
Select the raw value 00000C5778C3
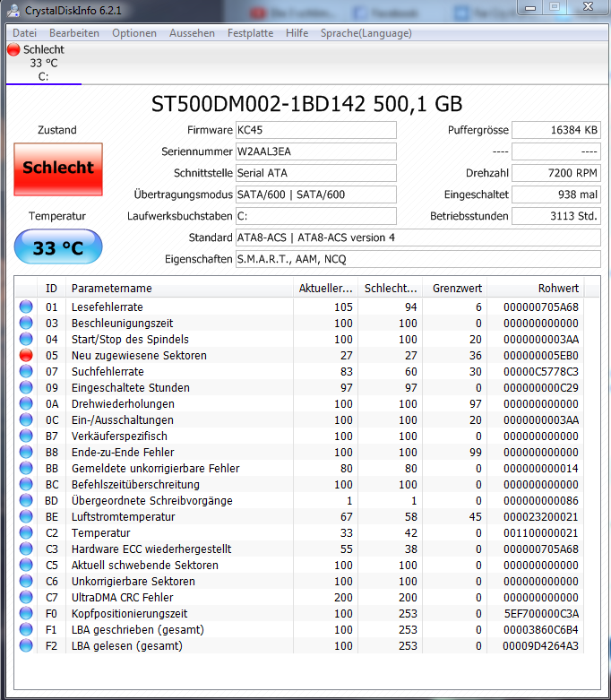(x=541, y=371)
